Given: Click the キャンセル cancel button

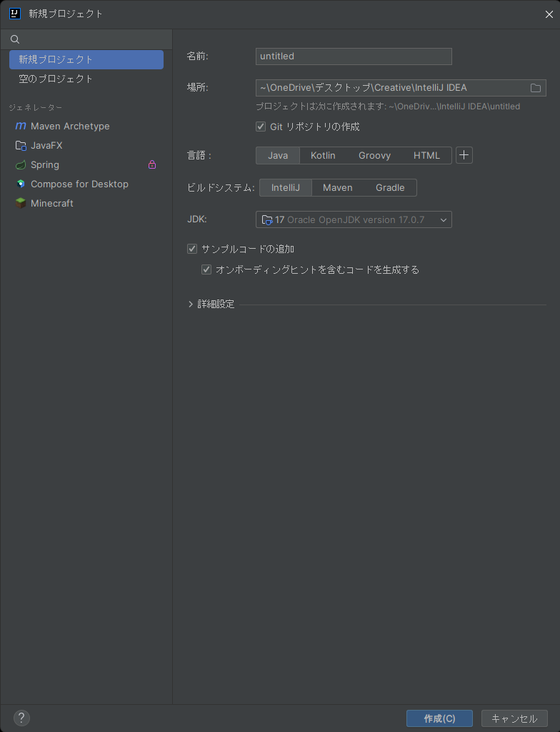Looking at the screenshot, I should 514,718.
